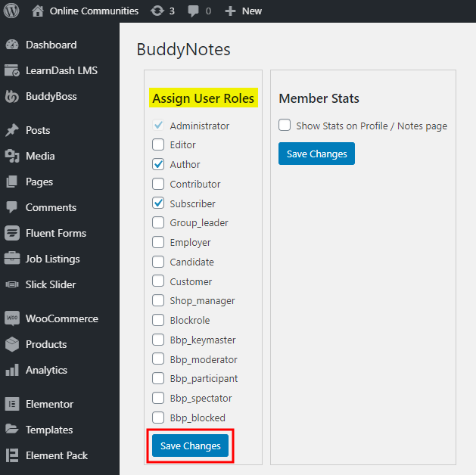Click the WooCommerce icon in sidebar
The image size is (476, 475).
(12, 318)
